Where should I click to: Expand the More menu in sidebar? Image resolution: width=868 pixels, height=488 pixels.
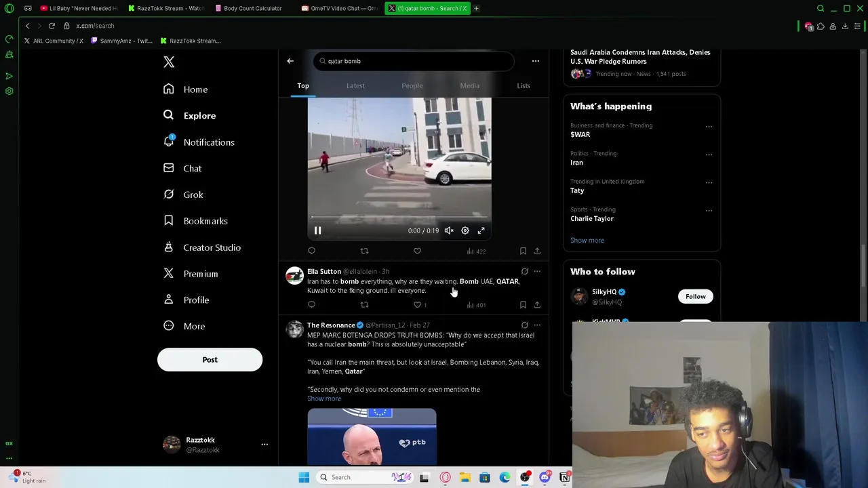pos(184,327)
